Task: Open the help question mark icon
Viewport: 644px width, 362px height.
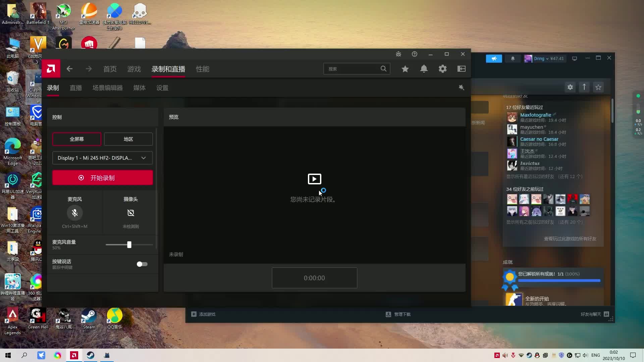Action: pyautogui.click(x=415, y=54)
